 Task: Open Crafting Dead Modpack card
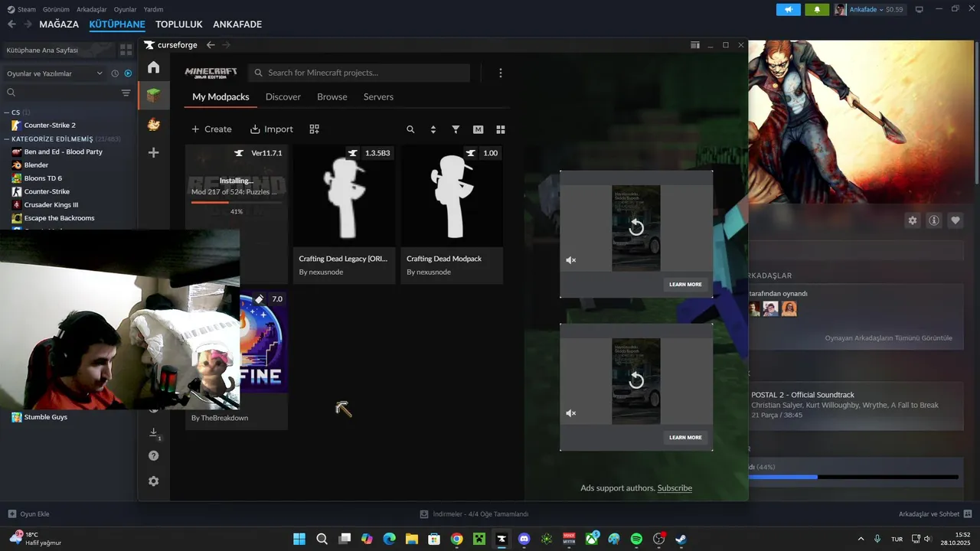452,214
